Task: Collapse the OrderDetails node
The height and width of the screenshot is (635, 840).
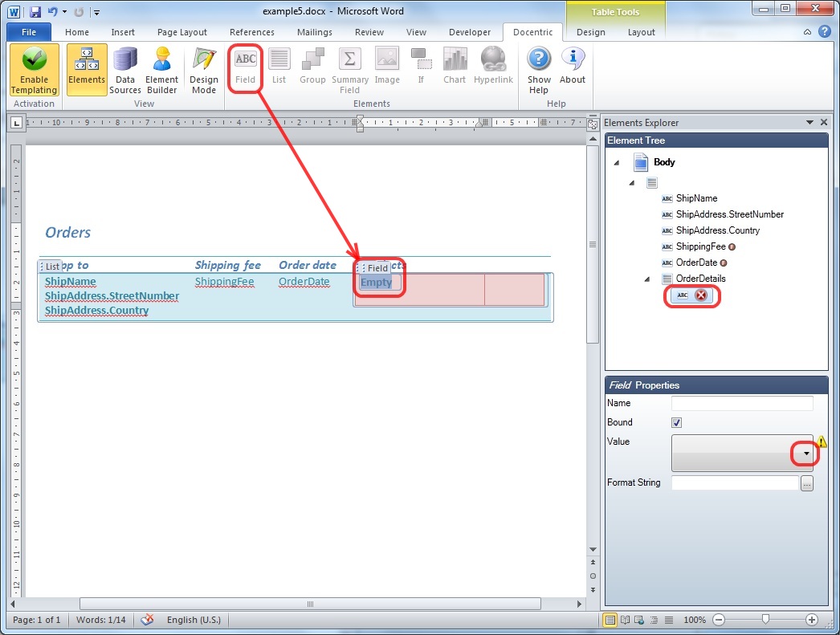Action: click(x=647, y=279)
